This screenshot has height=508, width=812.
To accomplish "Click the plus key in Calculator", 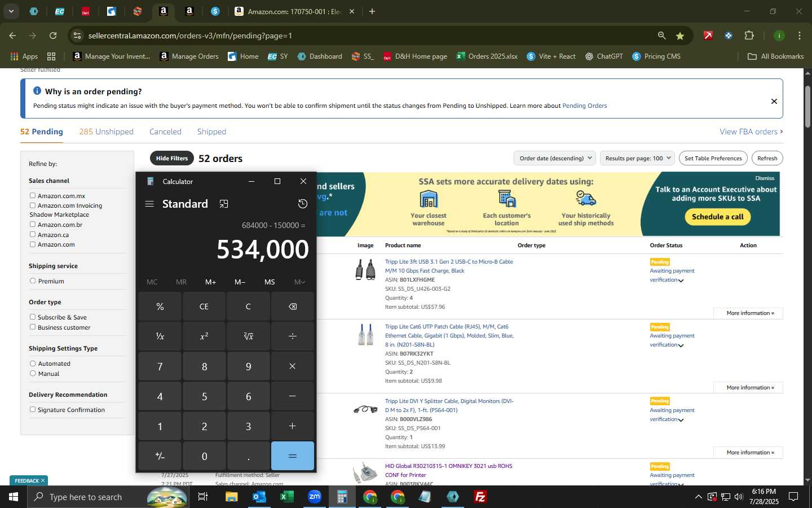I will click(x=293, y=426).
